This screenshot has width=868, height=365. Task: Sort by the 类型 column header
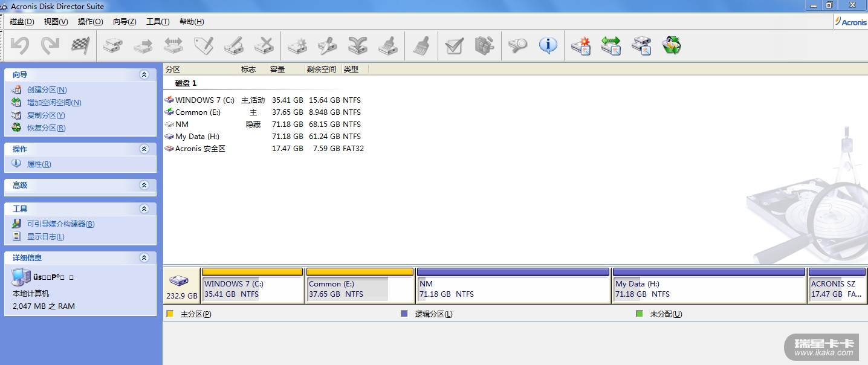(355, 69)
